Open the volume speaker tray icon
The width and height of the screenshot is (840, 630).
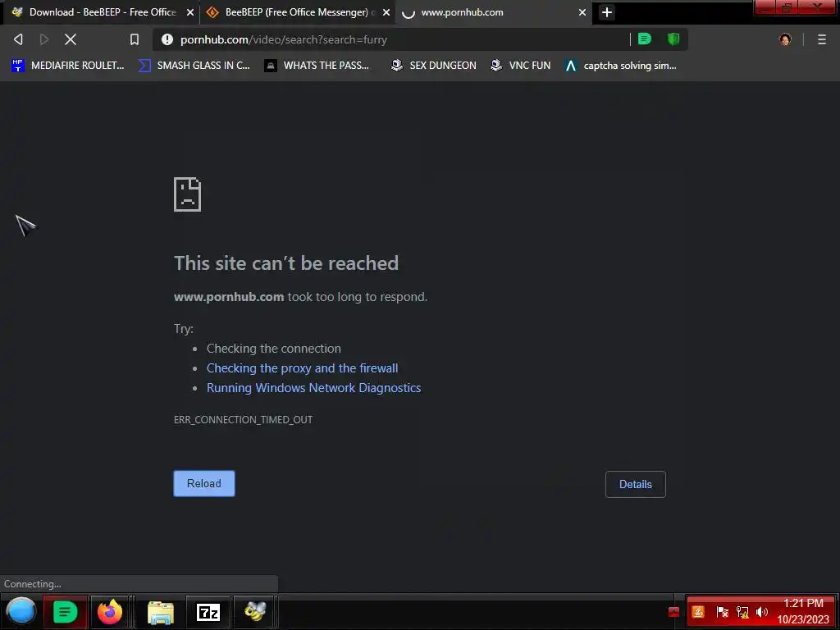(761, 612)
